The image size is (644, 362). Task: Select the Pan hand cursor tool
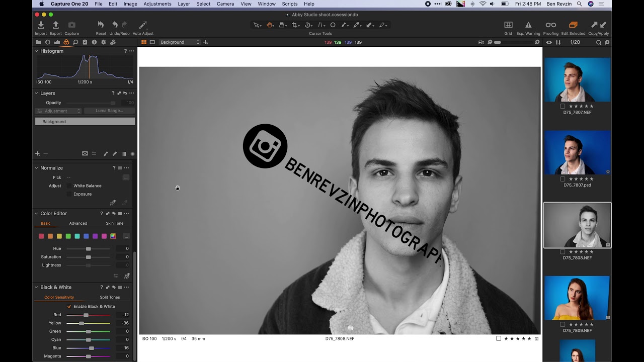(x=269, y=25)
